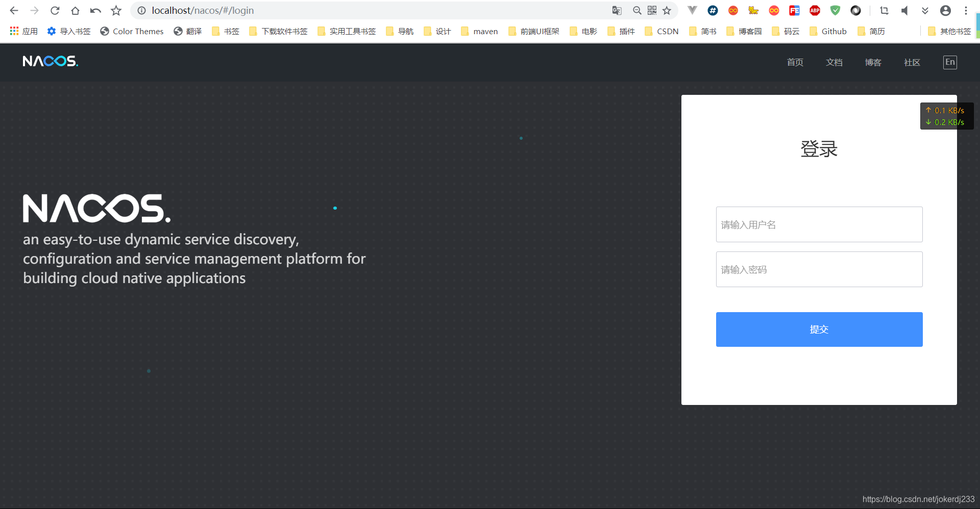This screenshot has height=509, width=980.
Task: Open the 其他书签 folder
Action: click(x=949, y=31)
